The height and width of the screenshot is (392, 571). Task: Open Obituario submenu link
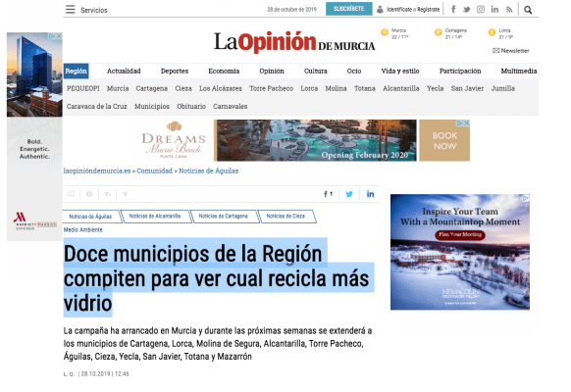[191, 106]
